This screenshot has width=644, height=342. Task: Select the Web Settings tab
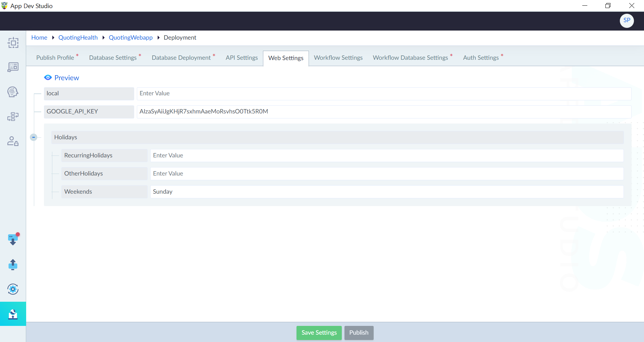(286, 58)
